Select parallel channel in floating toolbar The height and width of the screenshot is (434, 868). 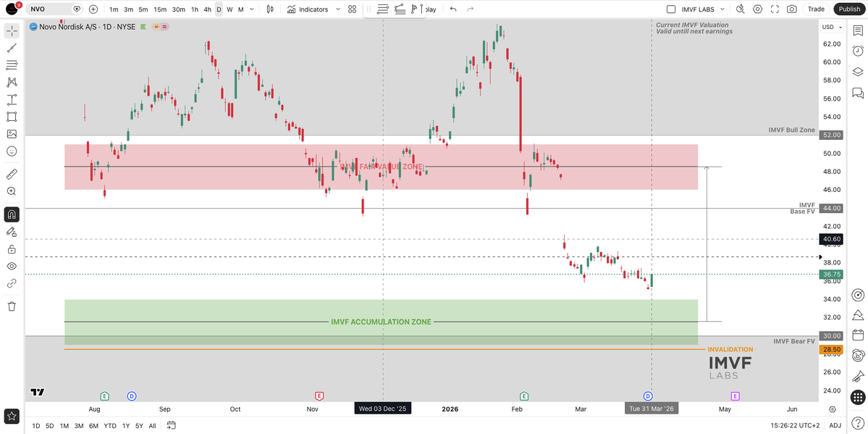tap(400, 9)
